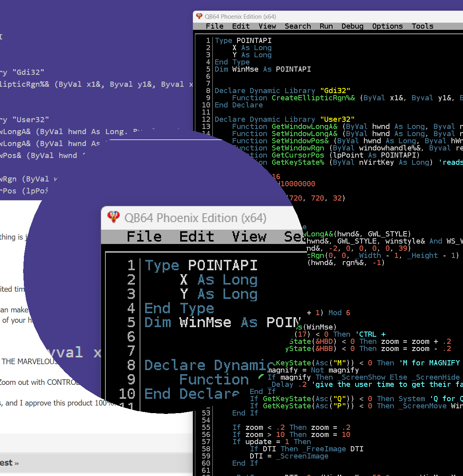Click "GetCursorPos" function name in the editor
This screenshot has width=463, height=476.
[x=298, y=155]
